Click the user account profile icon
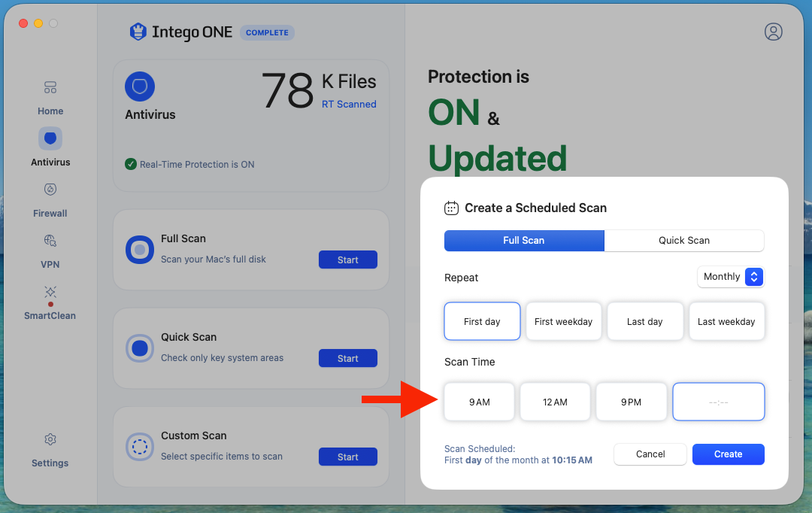The height and width of the screenshot is (513, 812). pyautogui.click(x=773, y=32)
